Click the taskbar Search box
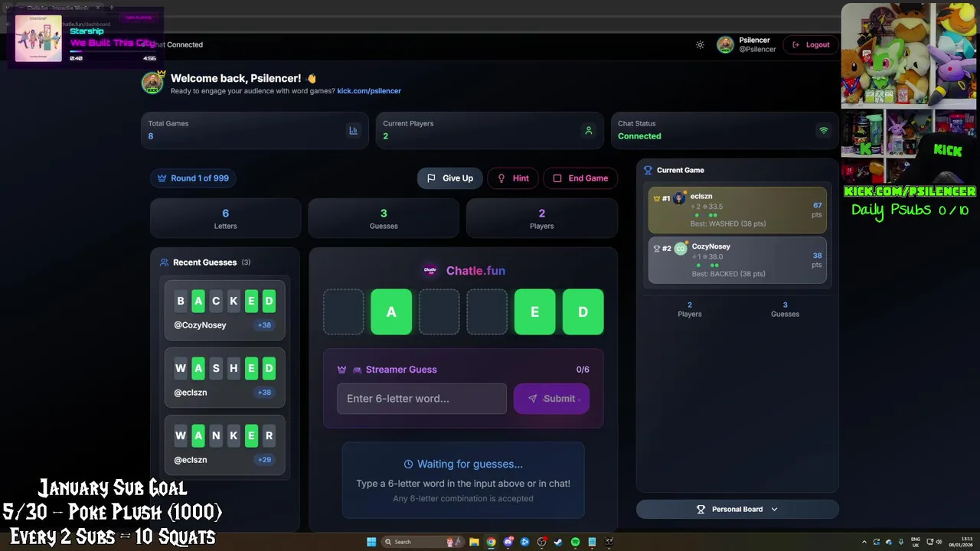 pyautogui.click(x=423, y=542)
